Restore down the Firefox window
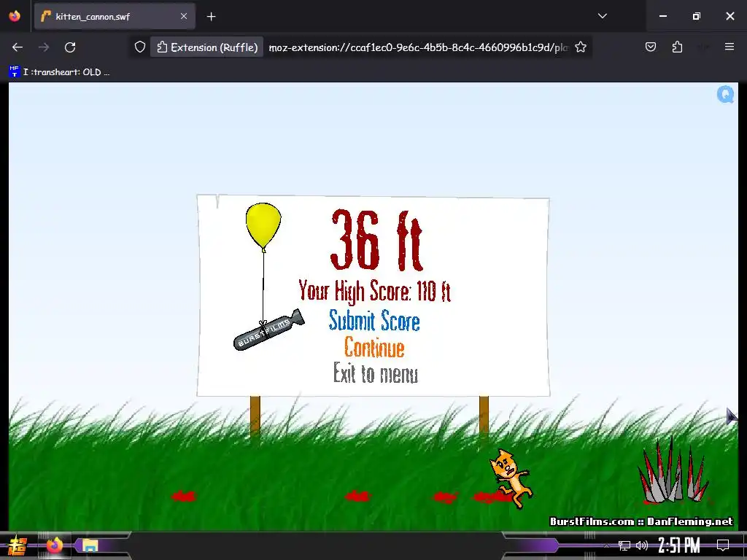 coord(697,16)
